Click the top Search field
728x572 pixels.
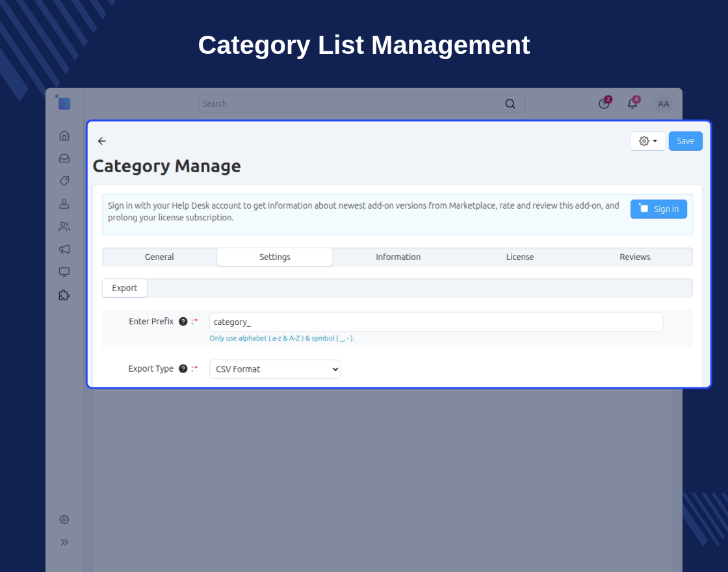(x=361, y=103)
